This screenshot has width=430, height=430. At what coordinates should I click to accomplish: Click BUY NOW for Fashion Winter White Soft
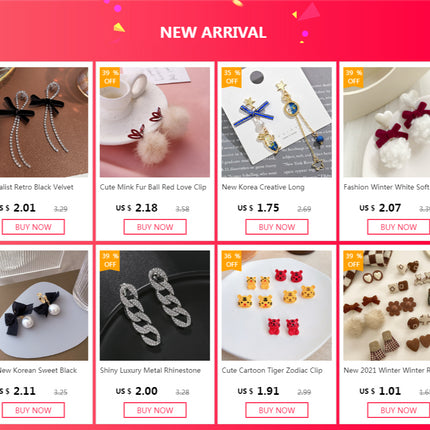(x=398, y=227)
